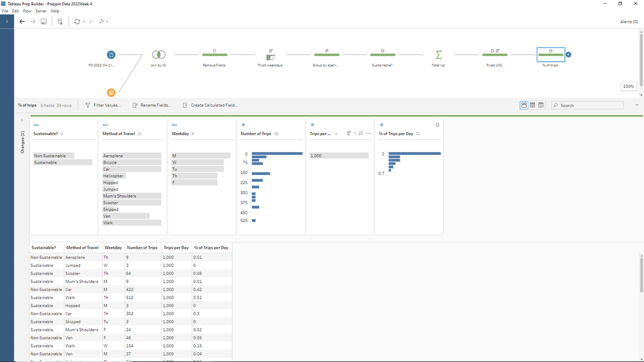The image size is (644, 362).
Task: Click the 100% zoom level box
Action: pyautogui.click(x=628, y=86)
